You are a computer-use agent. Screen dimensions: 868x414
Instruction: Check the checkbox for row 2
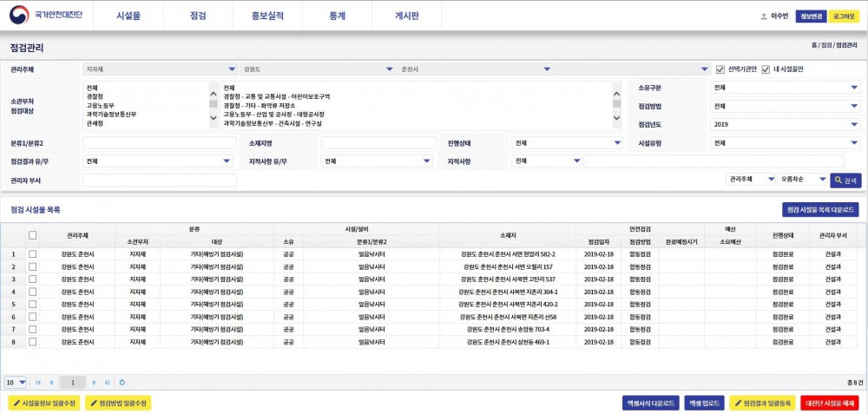click(33, 266)
